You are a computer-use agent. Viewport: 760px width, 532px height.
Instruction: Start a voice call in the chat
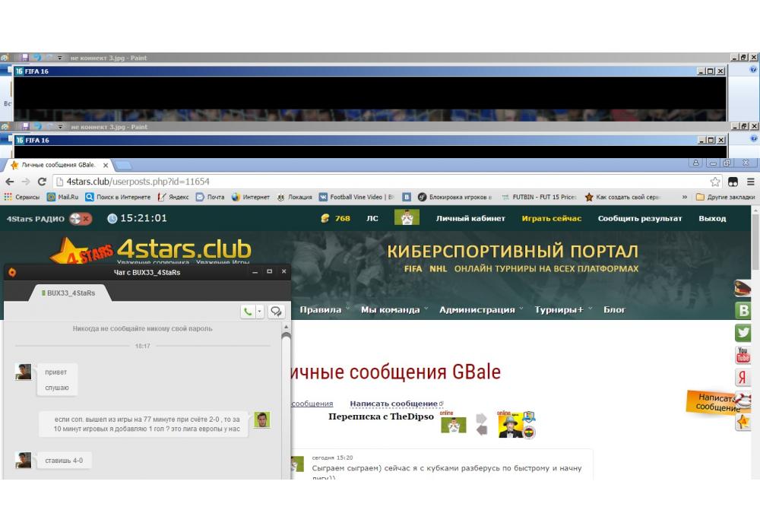point(248,312)
